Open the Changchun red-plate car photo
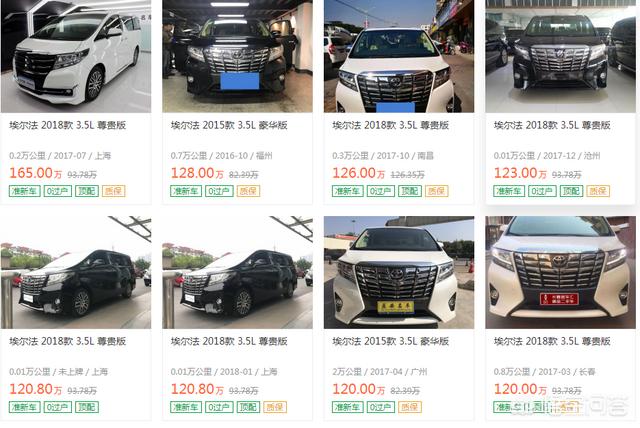 click(560, 272)
